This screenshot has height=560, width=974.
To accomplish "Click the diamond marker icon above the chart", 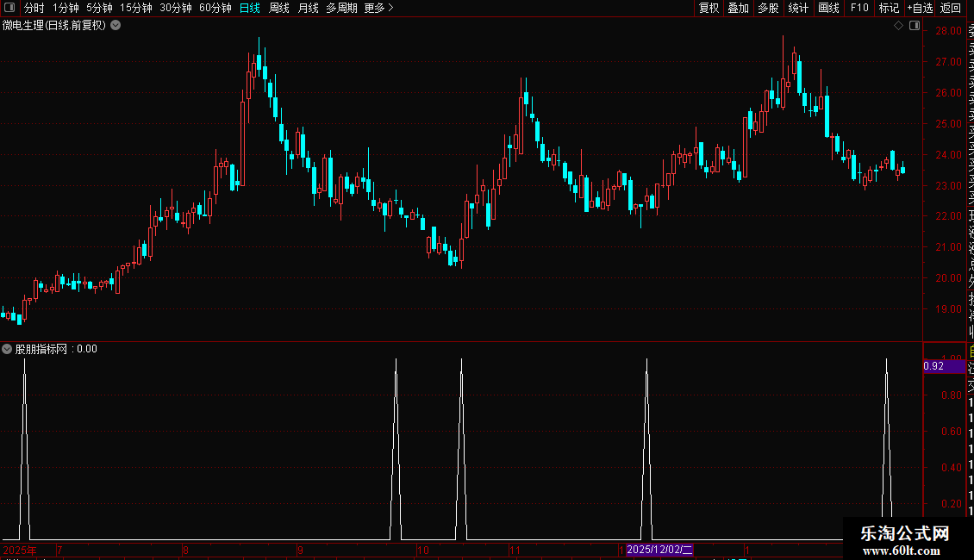I will [x=898, y=26].
